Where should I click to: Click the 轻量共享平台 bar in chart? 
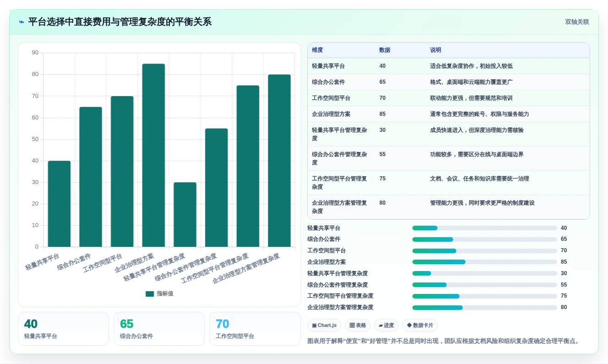click(59, 204)
